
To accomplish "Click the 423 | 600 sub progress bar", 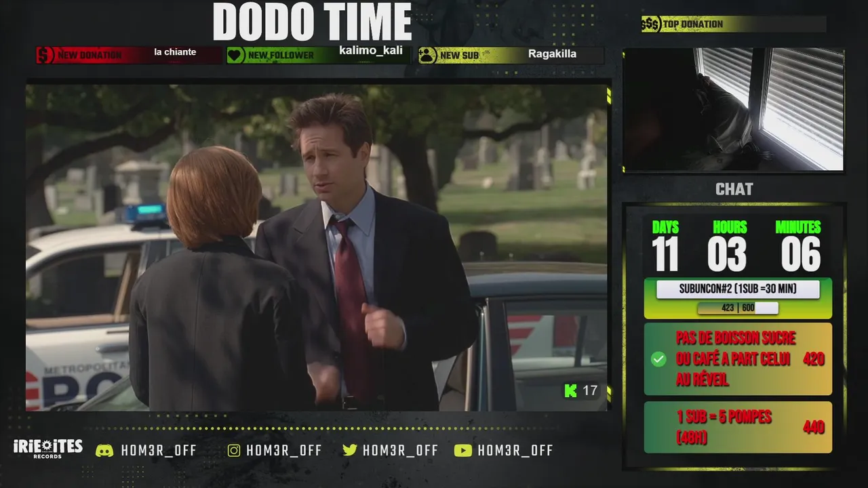I will click(x=738, y=308).
